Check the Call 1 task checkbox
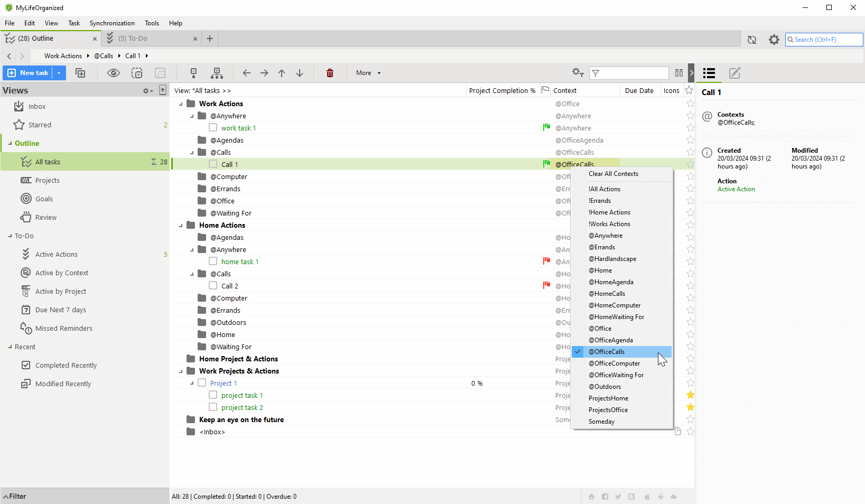Viewport: 865px width, 504px height. tap(213, 164)
